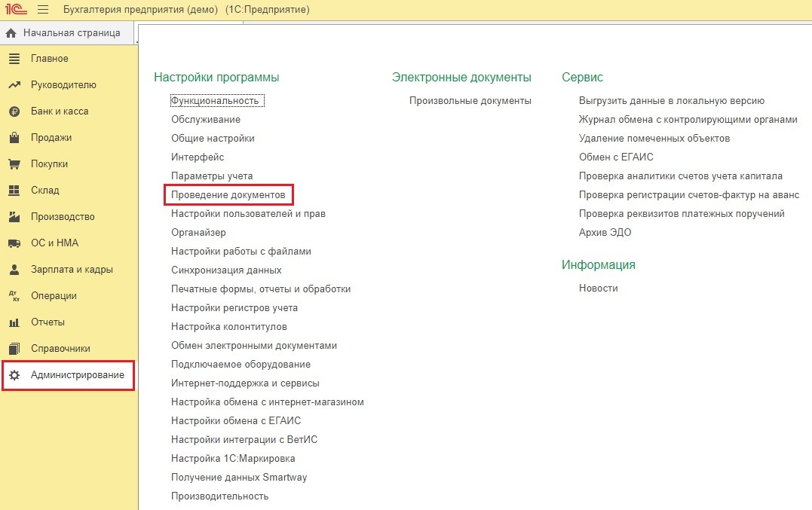Open Архив ЭДО link
Screen dimensions: 812x510
tap(605, 233)
